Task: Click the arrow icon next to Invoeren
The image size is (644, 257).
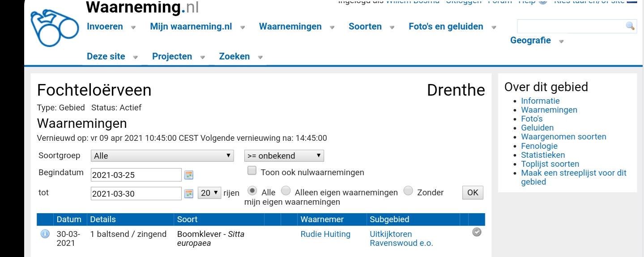Action: click(x=133, y=27)
